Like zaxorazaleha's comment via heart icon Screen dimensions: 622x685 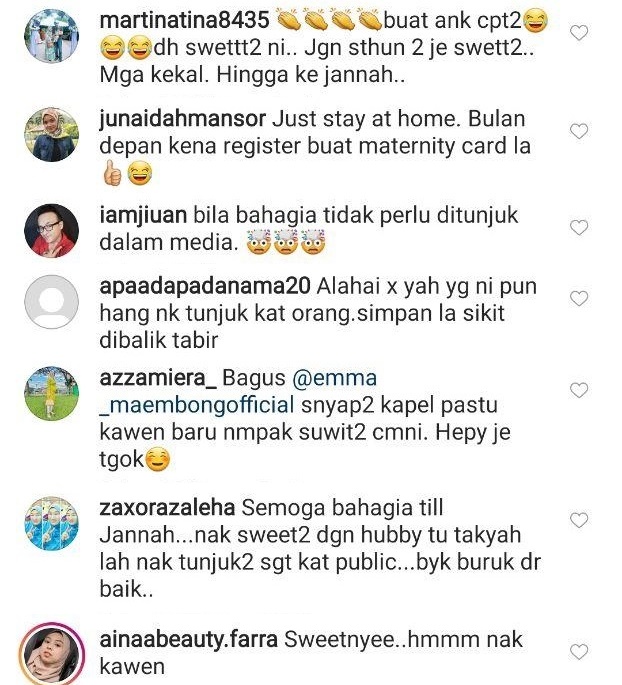pos(579,520)
